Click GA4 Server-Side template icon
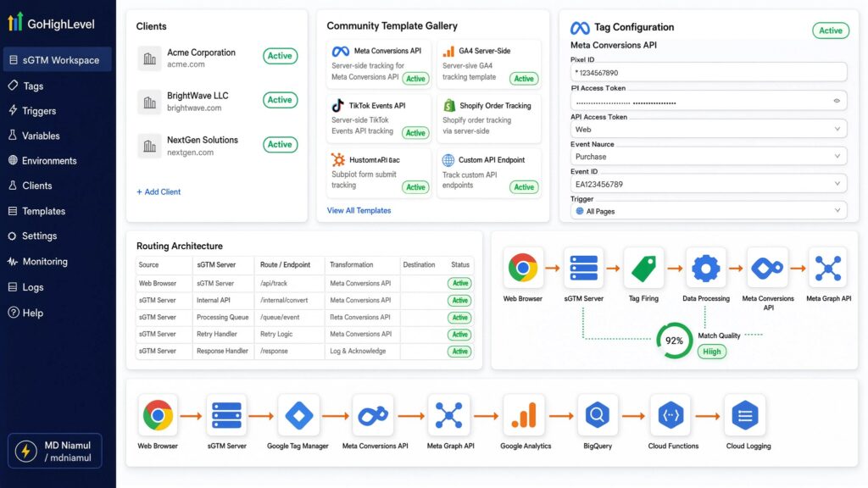Viewport: 868px width, 488px height. pos(448,52)
